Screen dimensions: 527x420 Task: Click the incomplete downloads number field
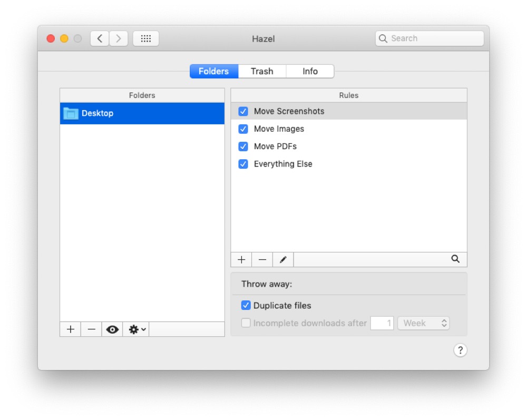382,323
